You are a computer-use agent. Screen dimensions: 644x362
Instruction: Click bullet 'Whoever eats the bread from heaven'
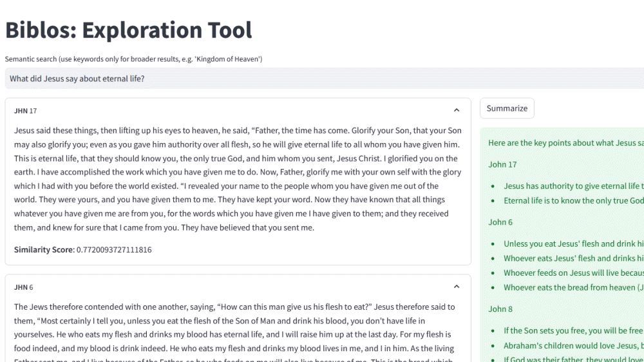(573, 287)
